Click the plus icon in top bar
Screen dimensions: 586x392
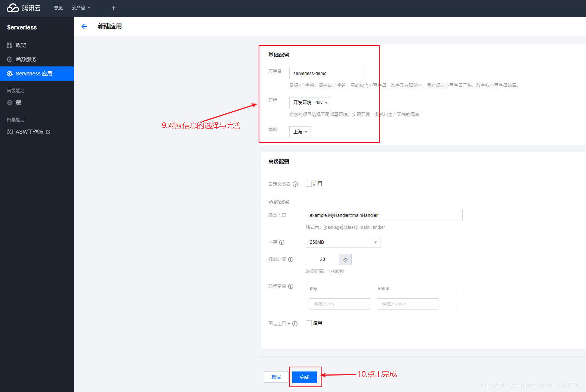tap(114, 8)
